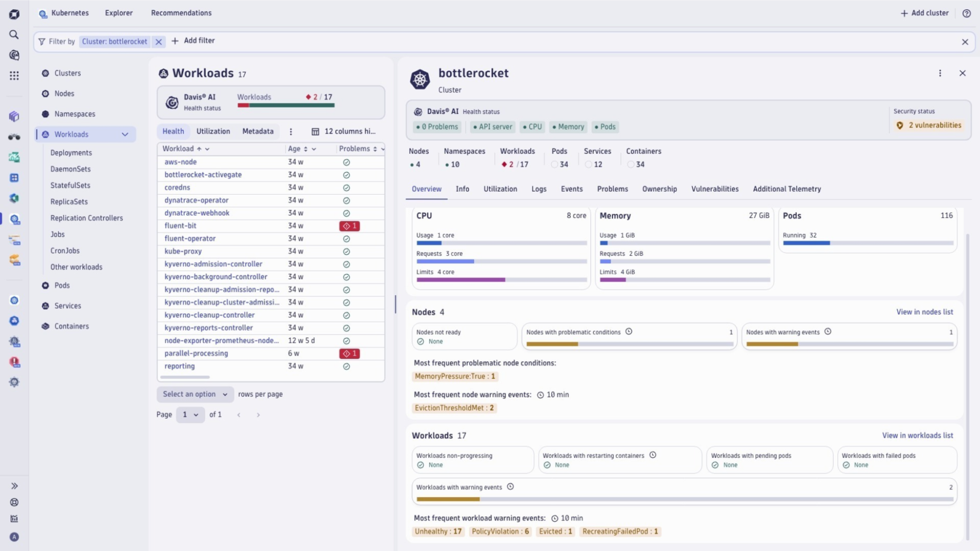Click Add cluster button
980x551 pixels.
924,13
